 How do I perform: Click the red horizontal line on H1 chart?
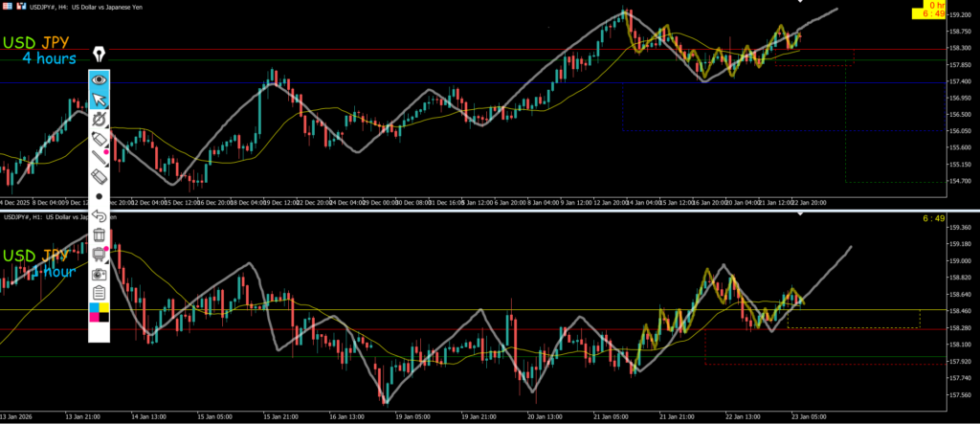(479, 329)
